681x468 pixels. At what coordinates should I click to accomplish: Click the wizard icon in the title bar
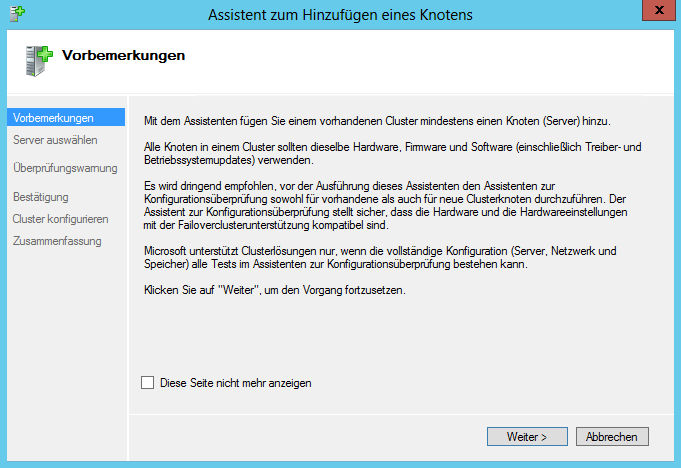coord(17,13)
